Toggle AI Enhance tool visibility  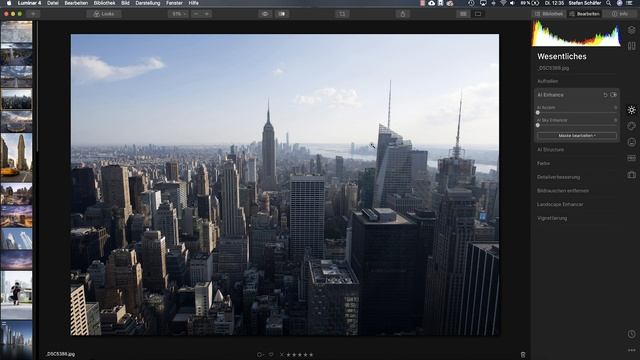point(613,95)
